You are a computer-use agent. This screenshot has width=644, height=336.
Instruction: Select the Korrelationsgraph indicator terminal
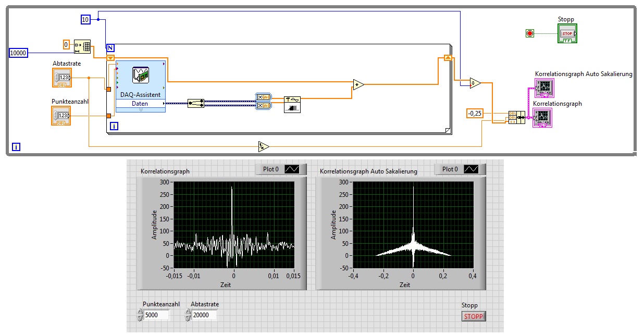coord(542,118)
